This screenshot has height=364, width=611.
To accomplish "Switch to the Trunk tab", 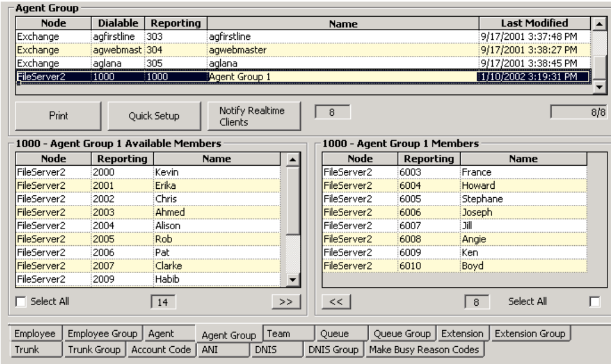I will click(x=35, y=350).
